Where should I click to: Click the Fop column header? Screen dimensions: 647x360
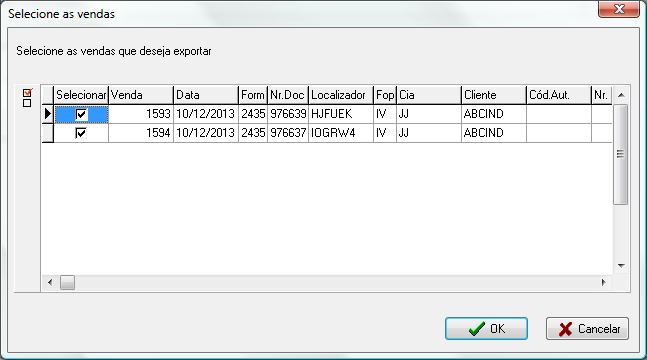(x=385, y=95)
